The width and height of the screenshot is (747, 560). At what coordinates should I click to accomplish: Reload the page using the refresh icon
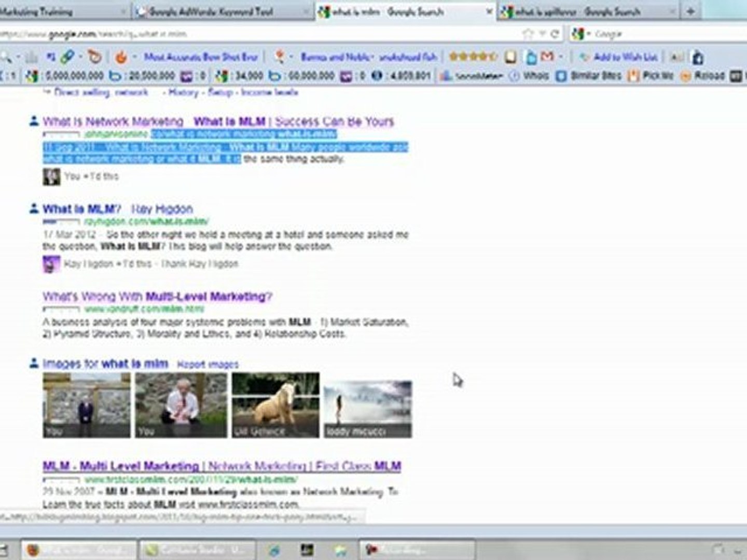point(555,34)
